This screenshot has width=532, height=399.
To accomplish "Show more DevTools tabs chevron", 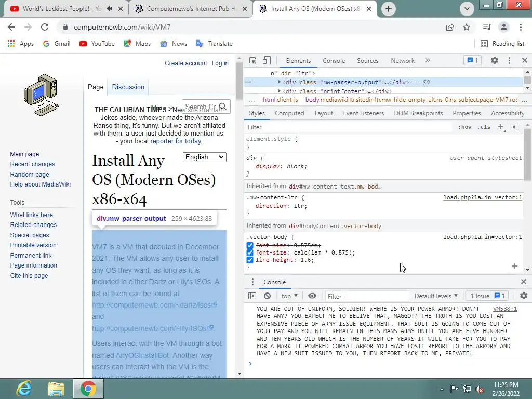I will click(x=428, y=60).
